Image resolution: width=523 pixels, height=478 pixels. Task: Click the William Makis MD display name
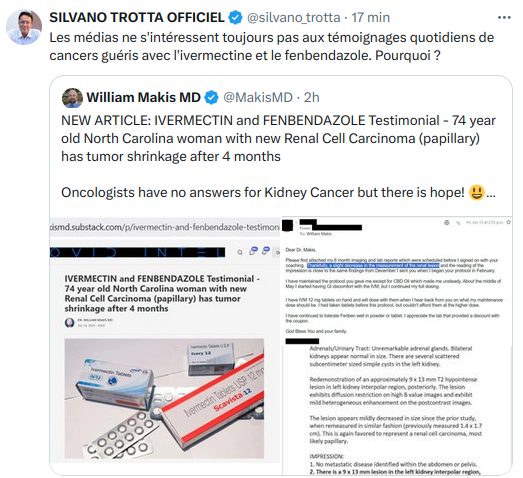click(x=143, y=97)
